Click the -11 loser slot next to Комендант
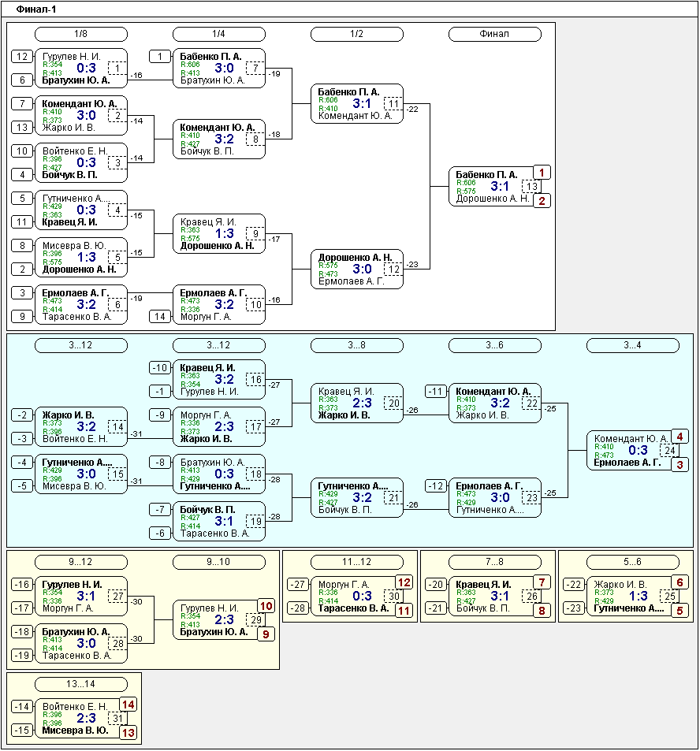The width and height of the screenshot is (700, 751). tap(436, 391)
